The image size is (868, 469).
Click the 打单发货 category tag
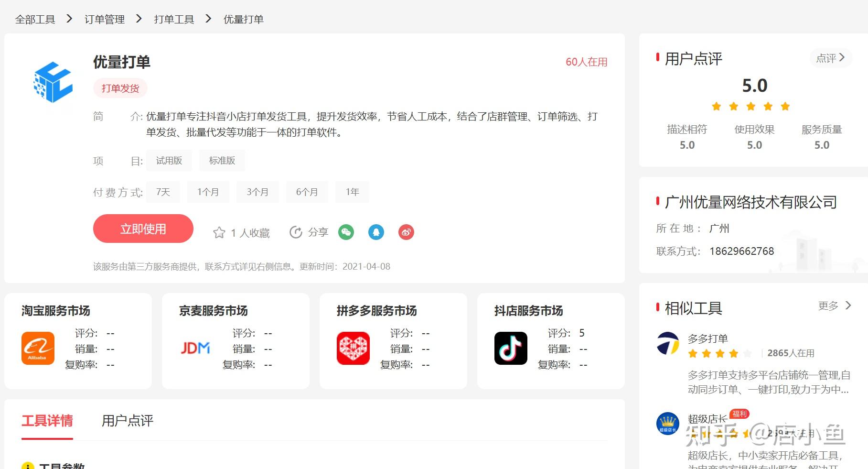pyautogui.click(x=120, y=88)
